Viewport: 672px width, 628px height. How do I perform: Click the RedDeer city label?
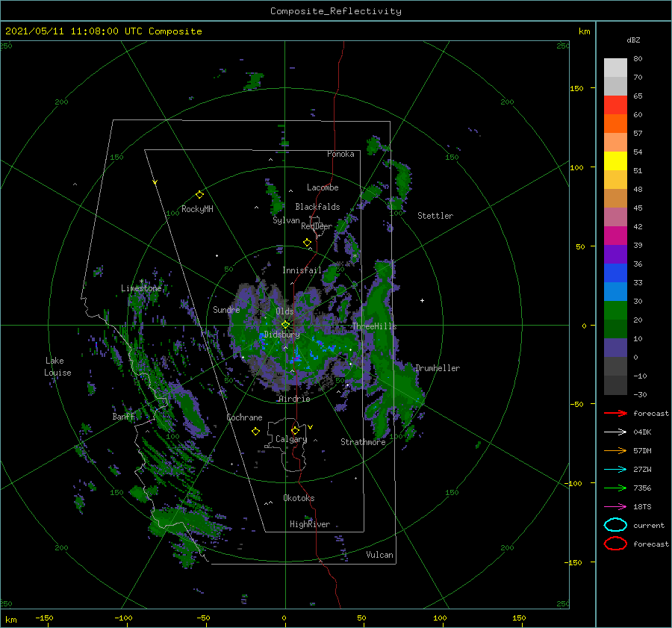pyautogui.click(x=317, y=226)
